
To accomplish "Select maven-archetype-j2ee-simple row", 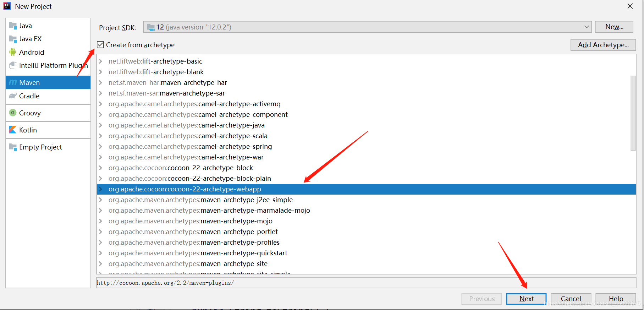I will click(366, 200).
